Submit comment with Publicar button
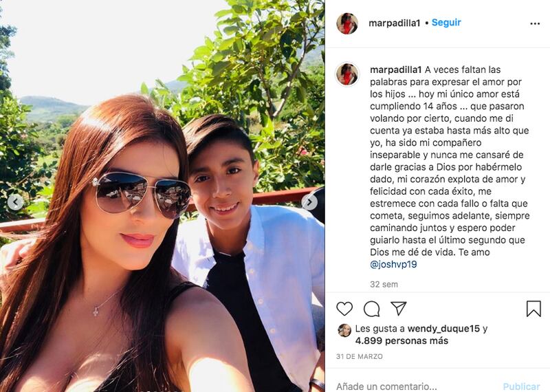Screen dimensions: 550x392 (x=521, y=386)
